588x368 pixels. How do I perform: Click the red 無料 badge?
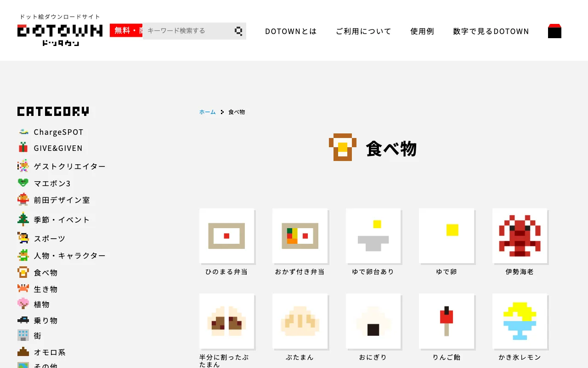tap(126, 31)
